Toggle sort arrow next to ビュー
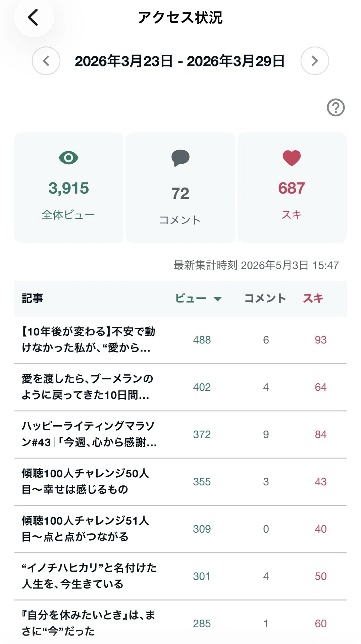This screenshot has width=361, height=644. click(218, 299)
